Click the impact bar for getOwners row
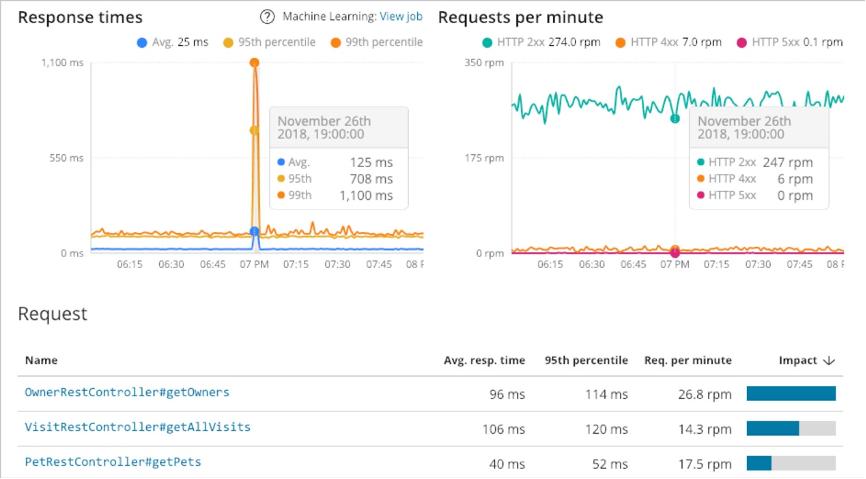 pyautogui.click(x=791, y=393)
